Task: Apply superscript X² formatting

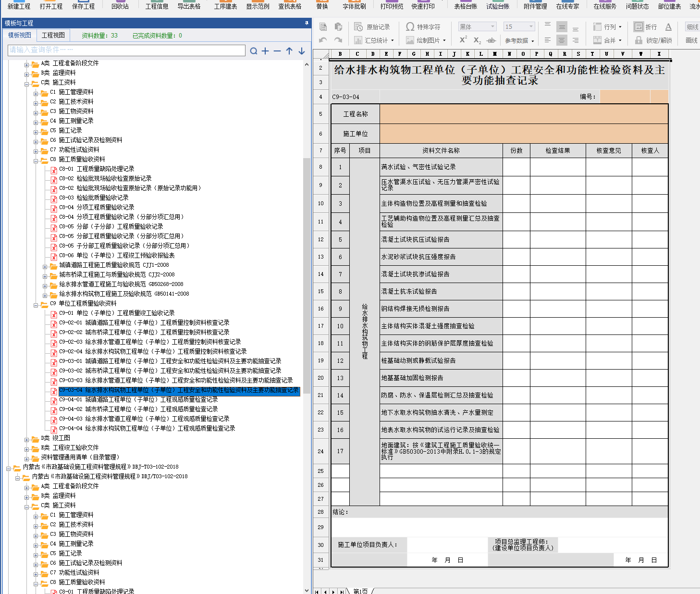Action: 463,40
